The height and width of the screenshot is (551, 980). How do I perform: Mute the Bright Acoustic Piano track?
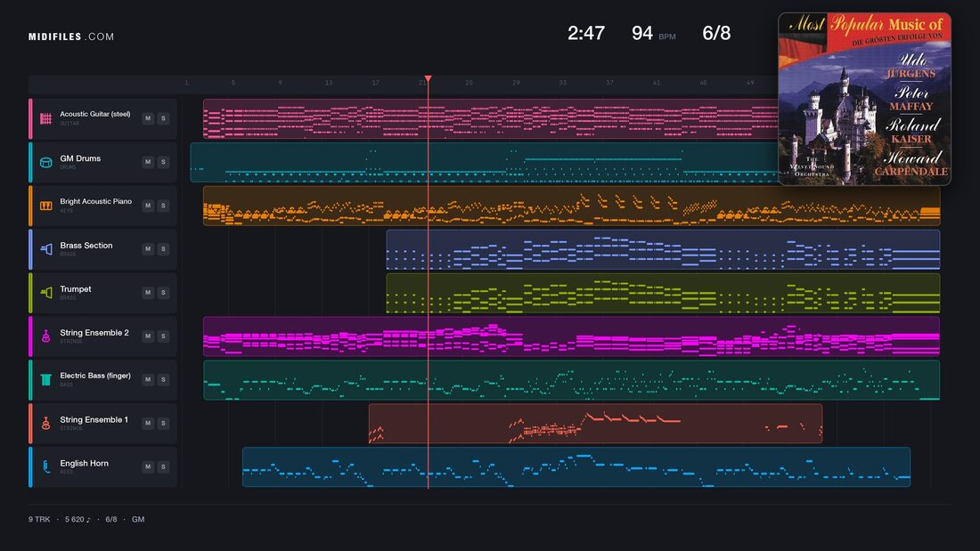[x=148, y=206]
